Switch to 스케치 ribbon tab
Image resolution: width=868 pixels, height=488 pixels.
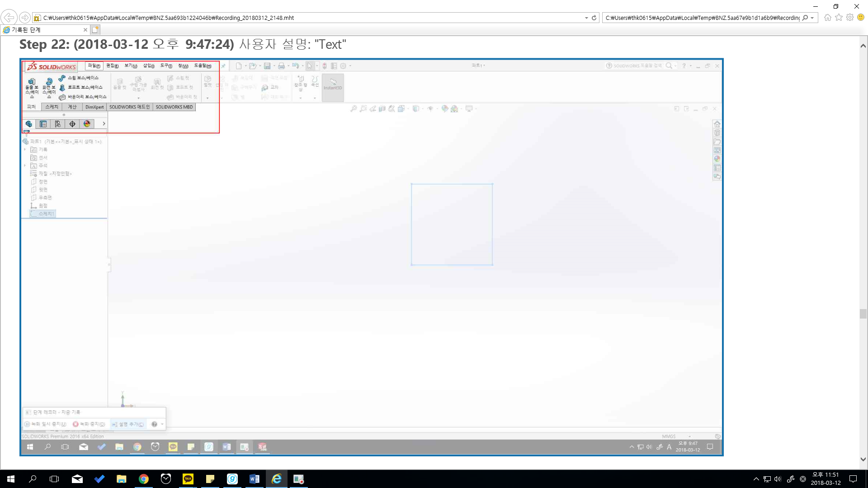[x=52, y=107]
